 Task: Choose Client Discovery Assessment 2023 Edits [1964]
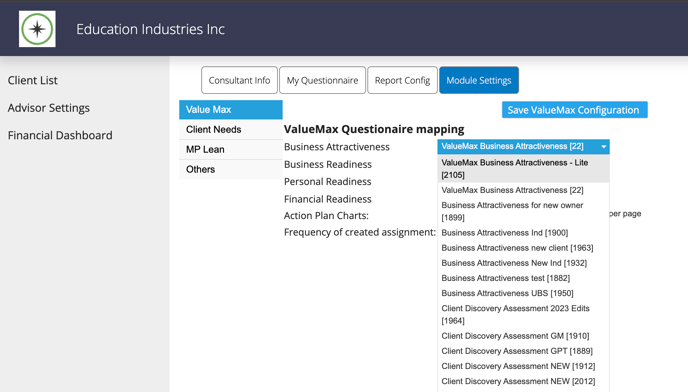click(x=523, y=314)
